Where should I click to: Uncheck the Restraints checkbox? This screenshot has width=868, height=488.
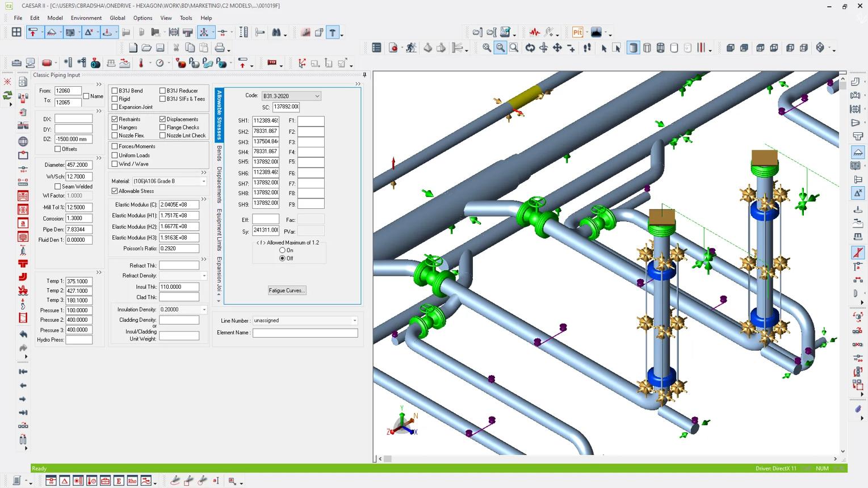tap(115, 119)
